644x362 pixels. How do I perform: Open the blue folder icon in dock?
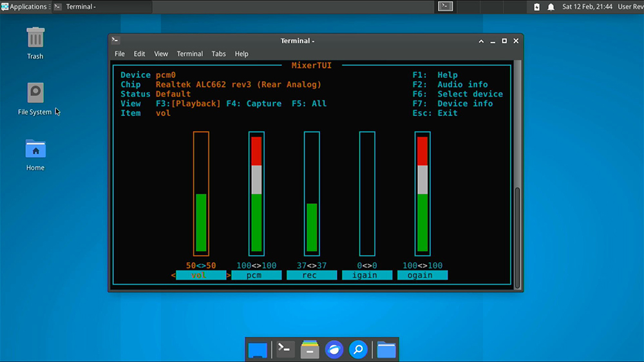coord(386,350)
